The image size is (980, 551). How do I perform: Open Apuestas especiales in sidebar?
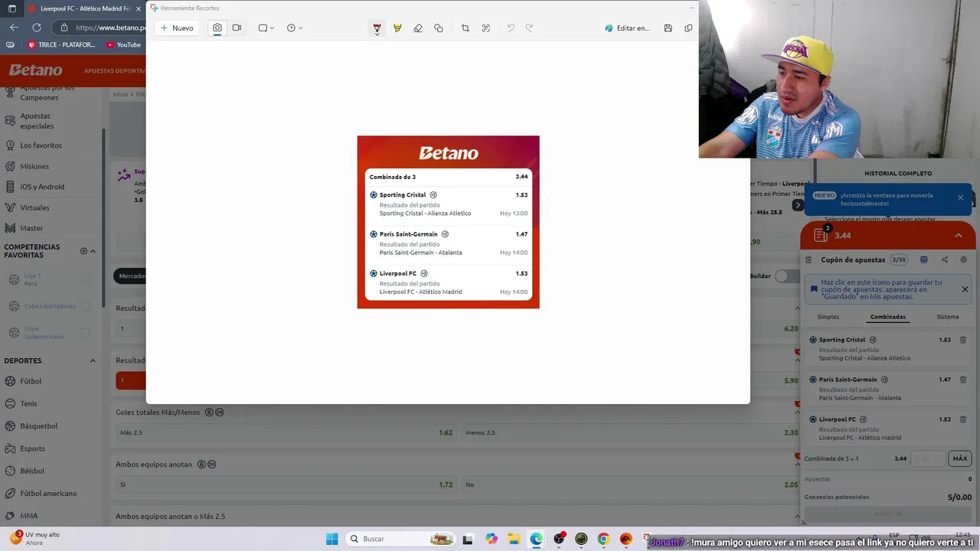(37, 121)
